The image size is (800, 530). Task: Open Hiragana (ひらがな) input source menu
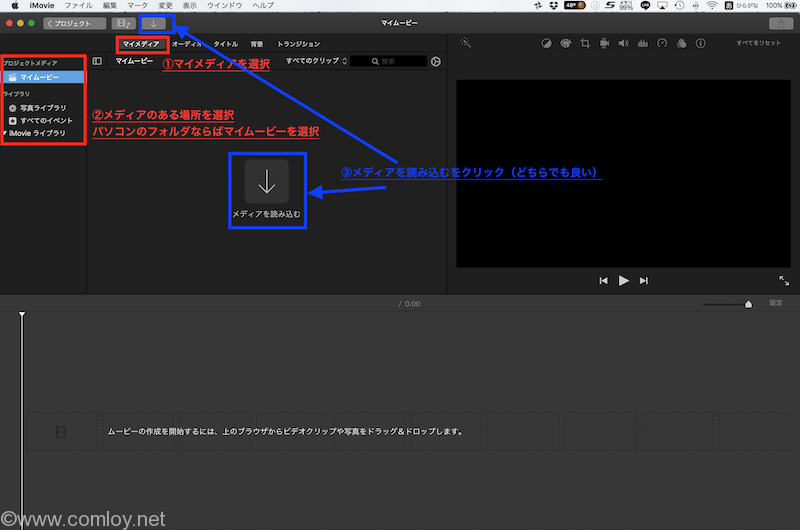741,6
